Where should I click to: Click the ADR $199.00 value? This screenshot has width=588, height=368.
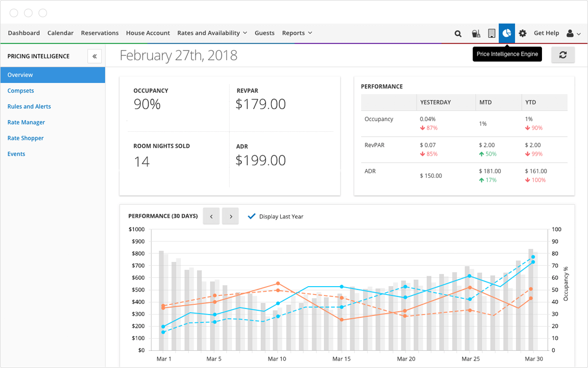point(261,160)
